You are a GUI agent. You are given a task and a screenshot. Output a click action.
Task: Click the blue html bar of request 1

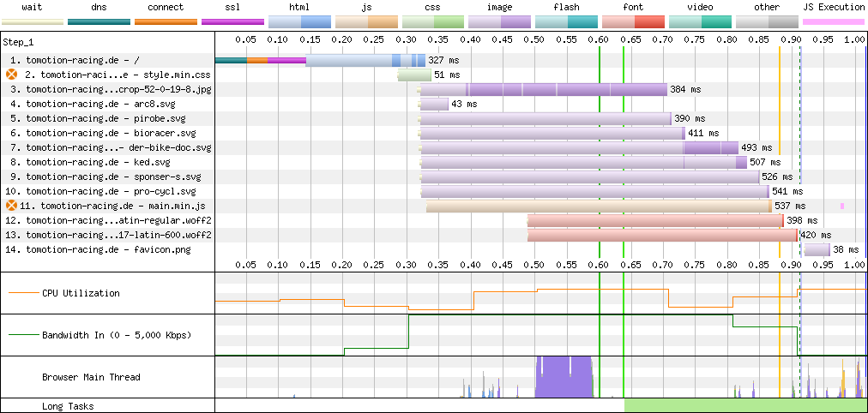[365, 60]
